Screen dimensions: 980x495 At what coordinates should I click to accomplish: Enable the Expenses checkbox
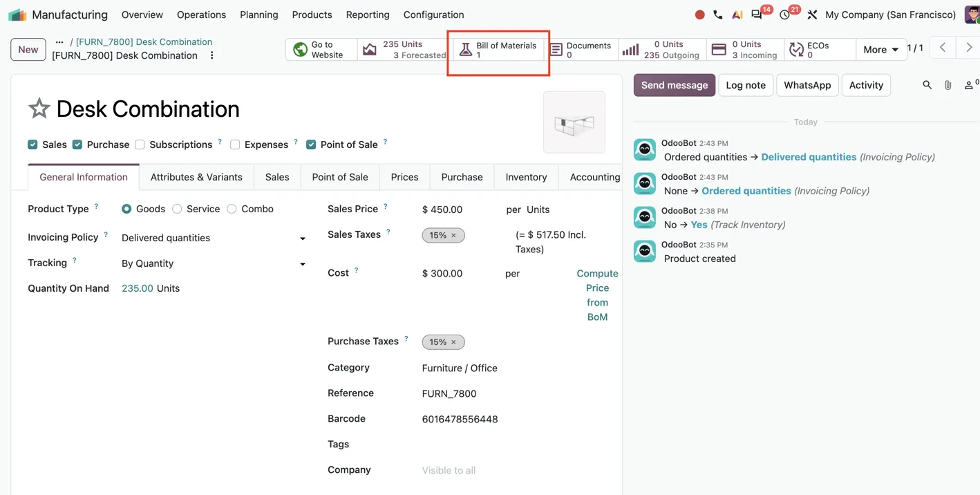(x=235, y=144)
